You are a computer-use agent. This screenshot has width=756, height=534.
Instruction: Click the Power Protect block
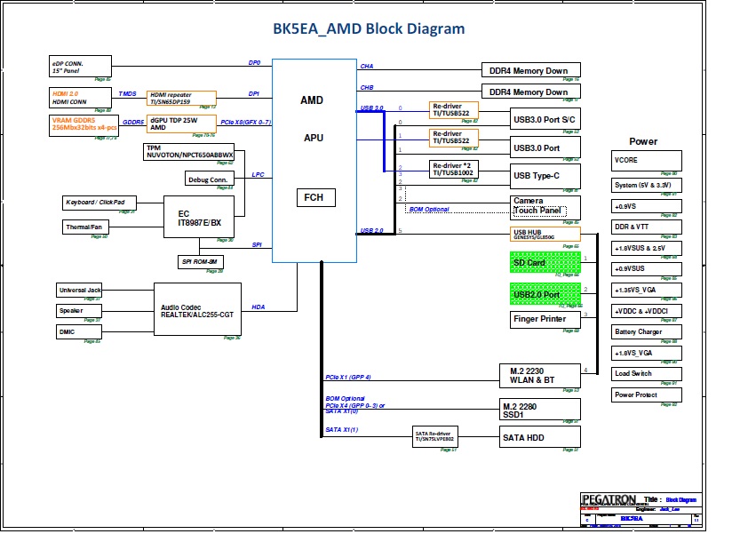(x=647, y=395)
